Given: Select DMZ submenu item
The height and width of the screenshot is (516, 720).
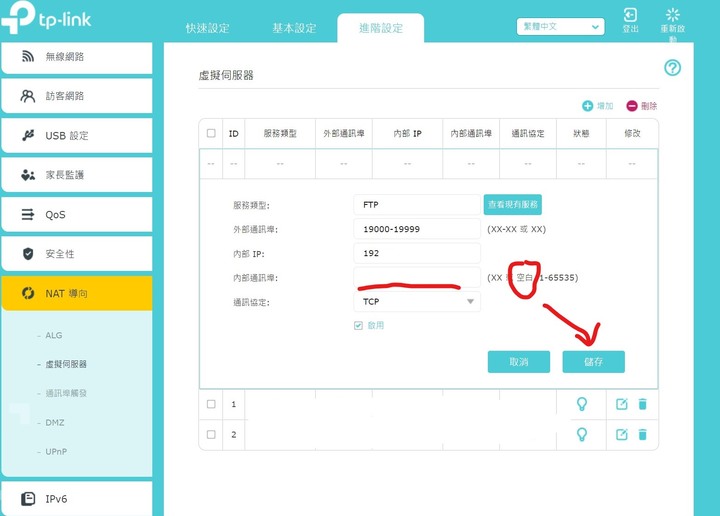Looking at the screenshot, I should (55, 422).
